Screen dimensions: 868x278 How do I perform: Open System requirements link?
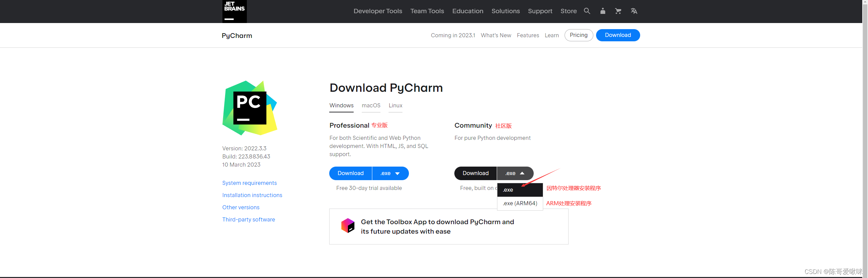point(250,183)
